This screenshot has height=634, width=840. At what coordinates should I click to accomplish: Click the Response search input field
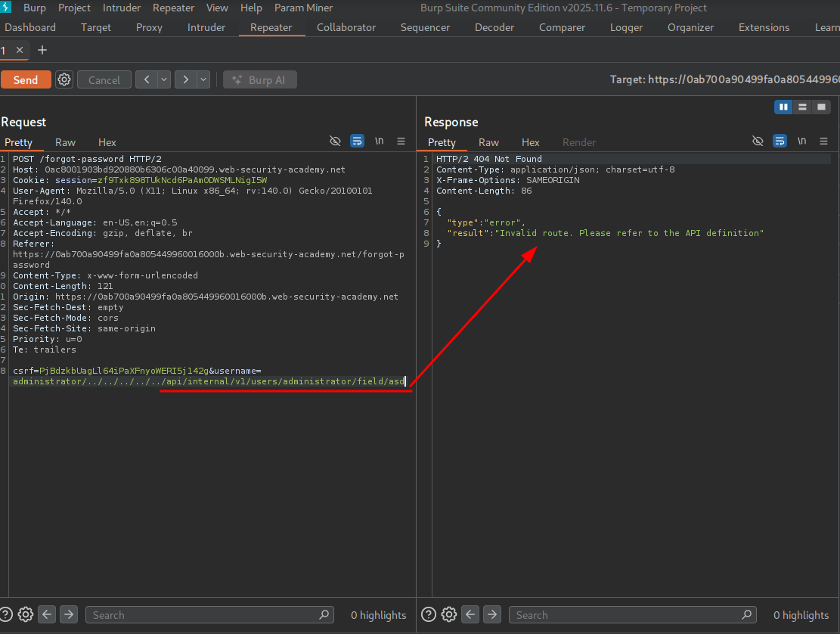tap(633, 614)
